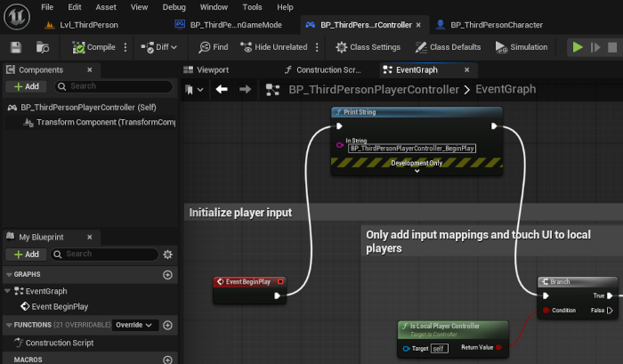Viewport: 623px width, 364px height.
Task: Expand the Print String node options
Action: pos(417,172)
